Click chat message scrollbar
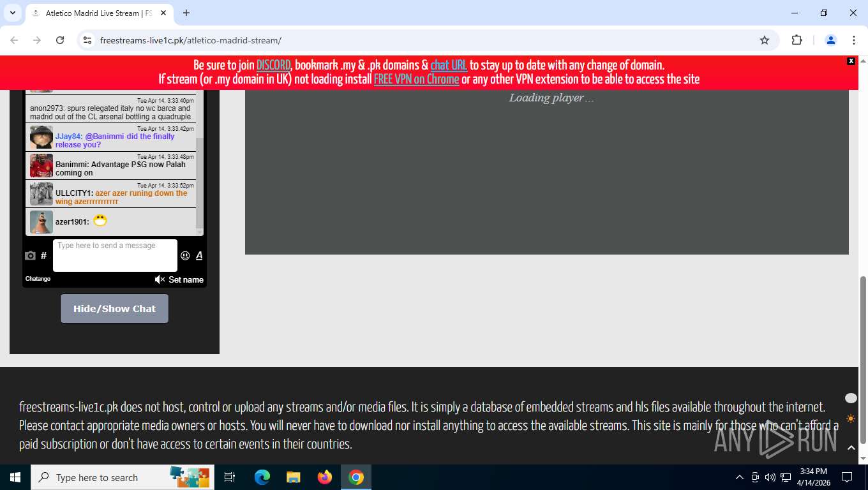Viewport: 868px width, 490px height. [200, 182]
